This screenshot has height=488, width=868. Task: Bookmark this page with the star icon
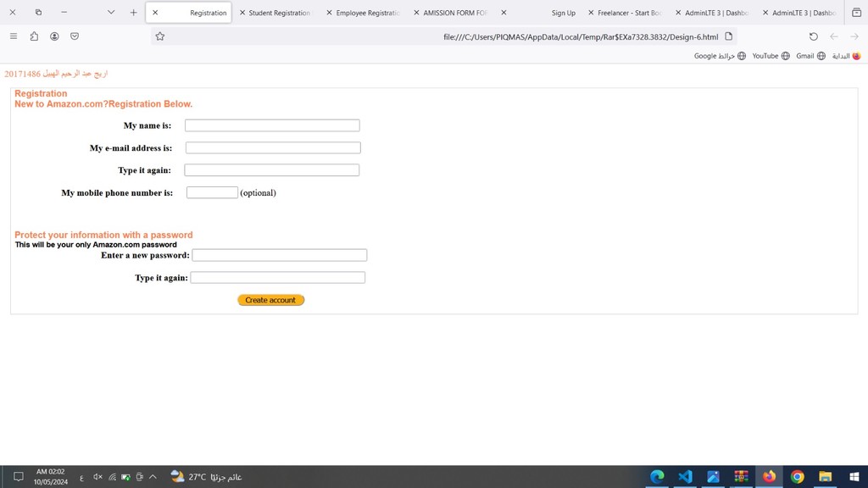(160, 36)
